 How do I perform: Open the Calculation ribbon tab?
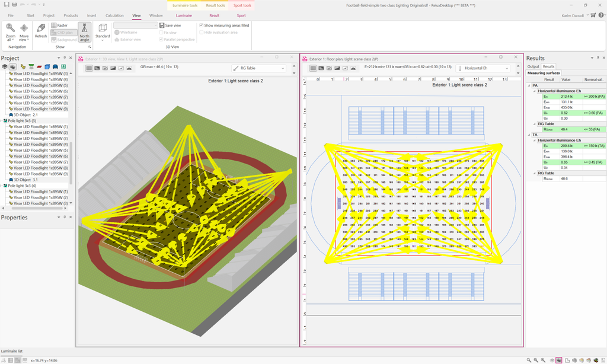click(114, 15)
